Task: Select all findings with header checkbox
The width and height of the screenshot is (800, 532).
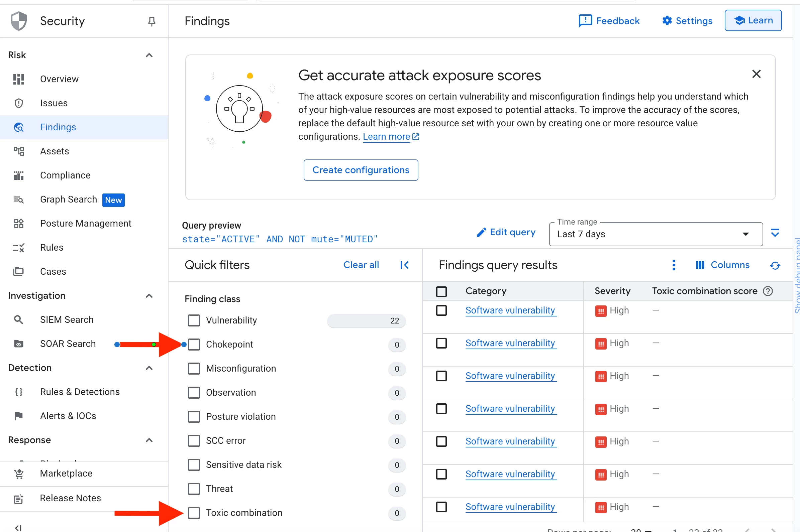Action: pyautogui.click(x=441, y=291)
